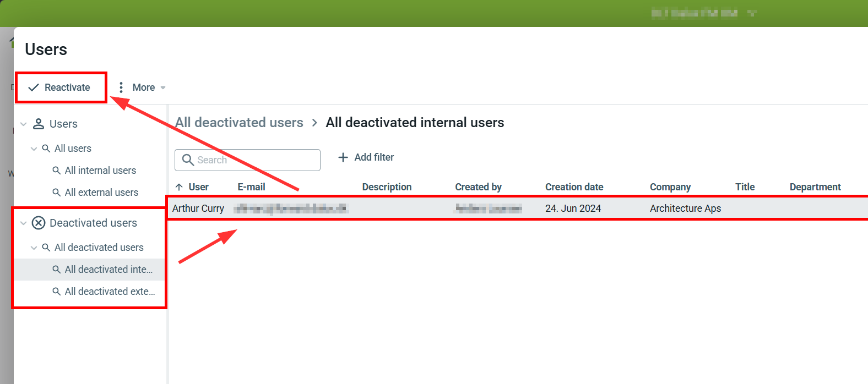Click the Reactivate checkmark icon
868x384 pixels.
[x=34, y=87]
